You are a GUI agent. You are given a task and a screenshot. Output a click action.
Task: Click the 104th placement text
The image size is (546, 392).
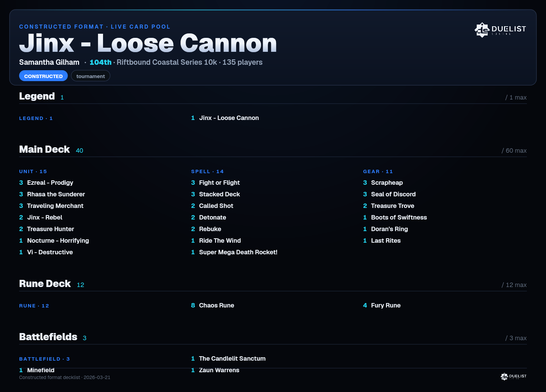coord(100,62)
